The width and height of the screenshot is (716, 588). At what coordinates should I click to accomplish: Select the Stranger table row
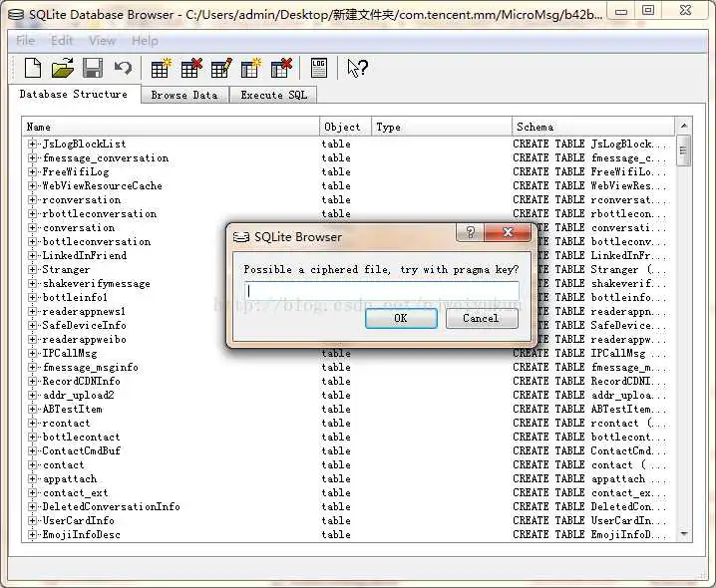[66, 270]
